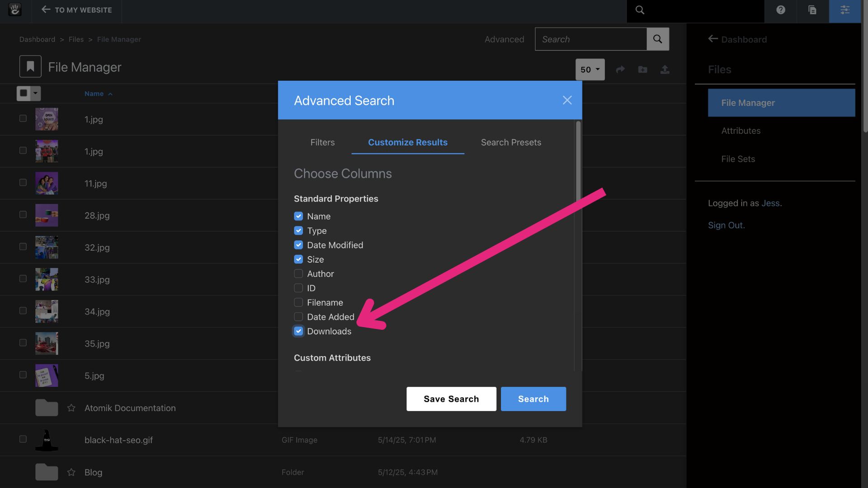The width and height of the screenshot is (868, 488).
Task: Click the share arrow icon in toolbar
Action: tap(620, 70)
